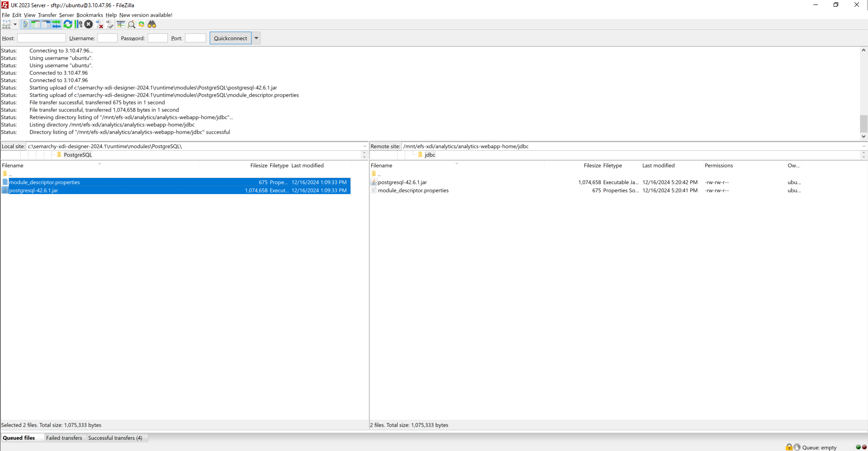The image size is (868, 451).
Task: Expand the Local site path dropdown
Action: [365, 146]
